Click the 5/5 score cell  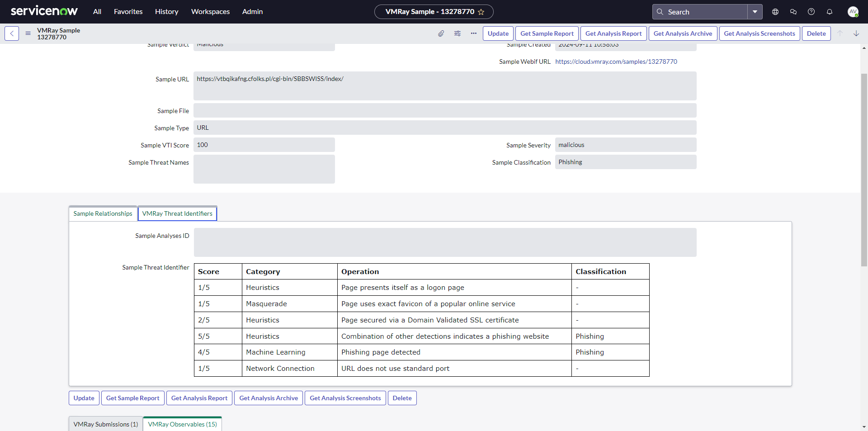click(218, 336)
